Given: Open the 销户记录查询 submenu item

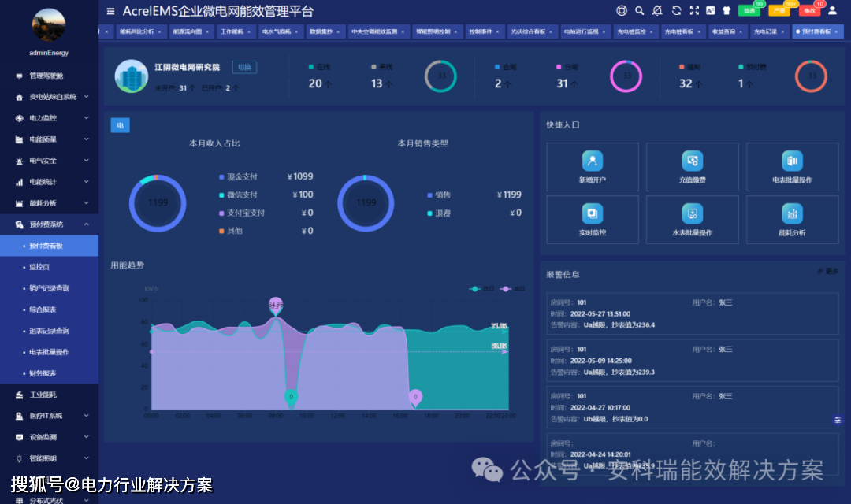Looking at the screenshot, I should pos(49,288).
